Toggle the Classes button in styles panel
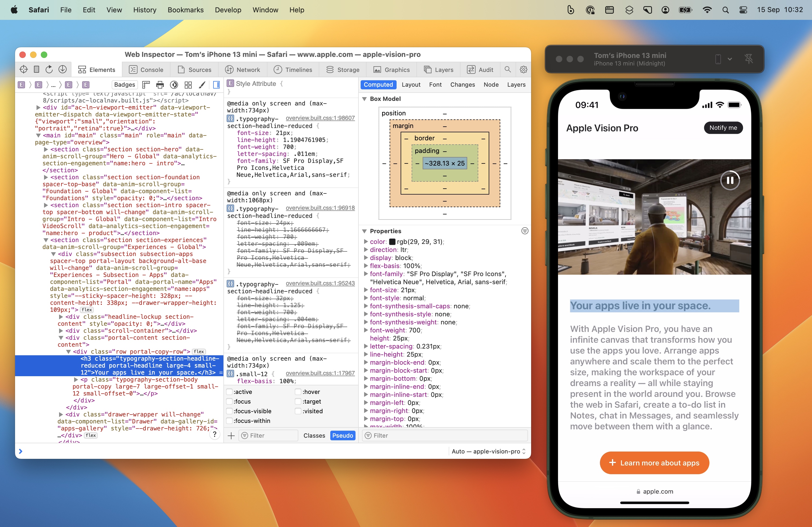 point(314,435)
